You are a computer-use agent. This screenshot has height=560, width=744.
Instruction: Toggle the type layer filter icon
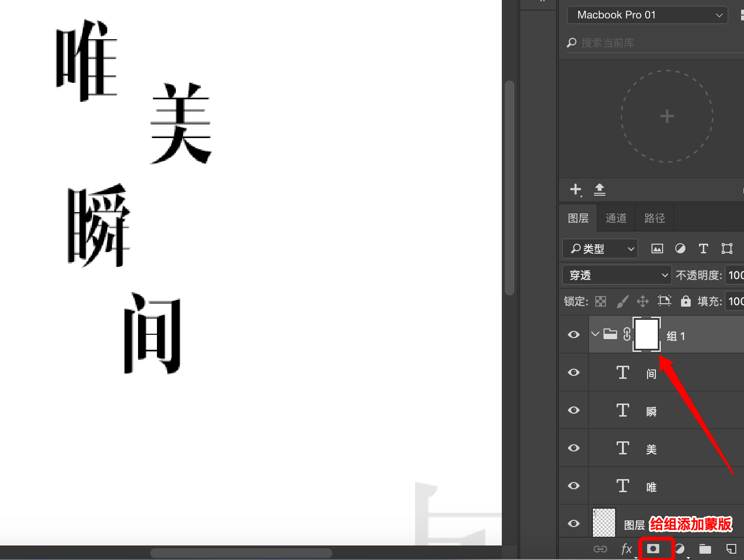click(703, 249)
